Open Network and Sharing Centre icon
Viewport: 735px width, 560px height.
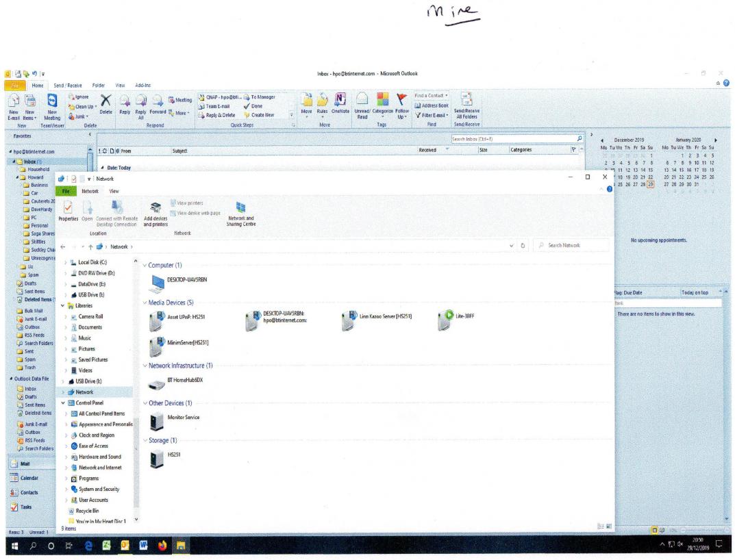coord(241,214)
